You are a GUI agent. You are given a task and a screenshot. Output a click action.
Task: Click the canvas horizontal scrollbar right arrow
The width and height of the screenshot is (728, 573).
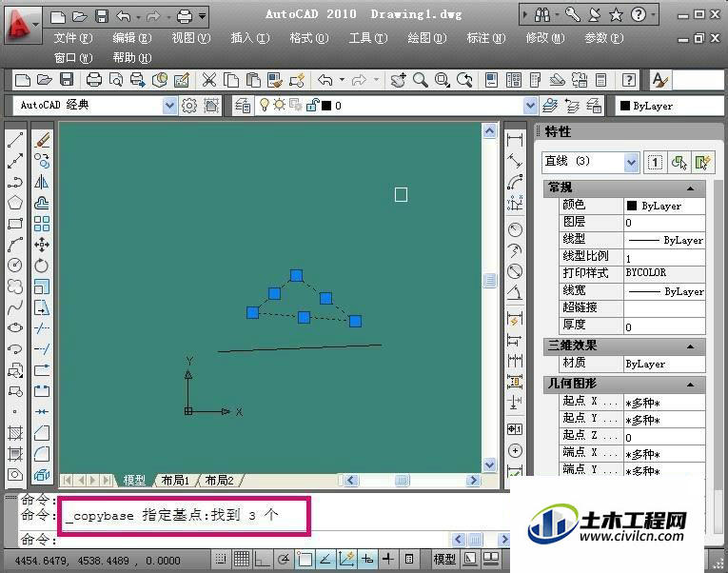point(473,480)
